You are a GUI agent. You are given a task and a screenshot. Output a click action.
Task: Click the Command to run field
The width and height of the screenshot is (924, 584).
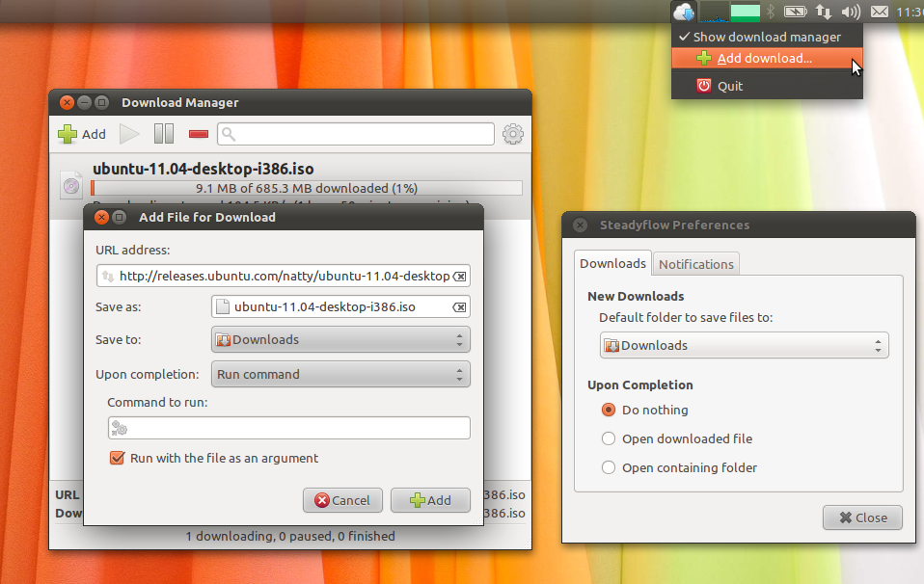(288, 428)
